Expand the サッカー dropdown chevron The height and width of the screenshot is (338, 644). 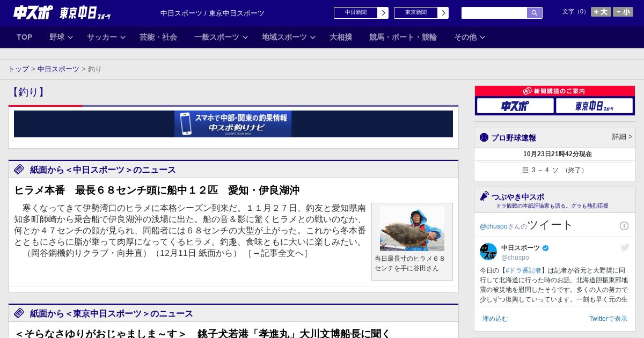pyautogui.click(x=123, y=38)
